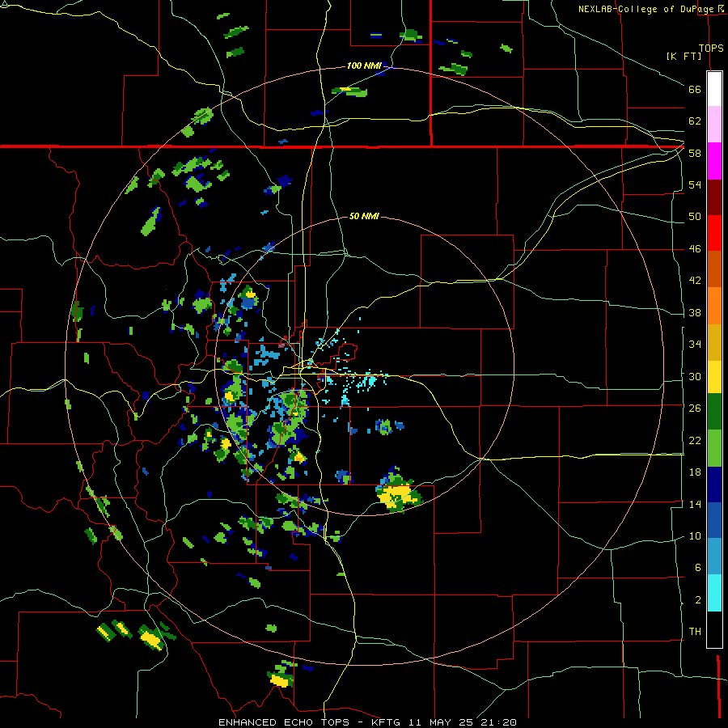Click the medium blue legend swatch
Image resolution: width=728 pixels, height=728 pixels.
[714, 520]
